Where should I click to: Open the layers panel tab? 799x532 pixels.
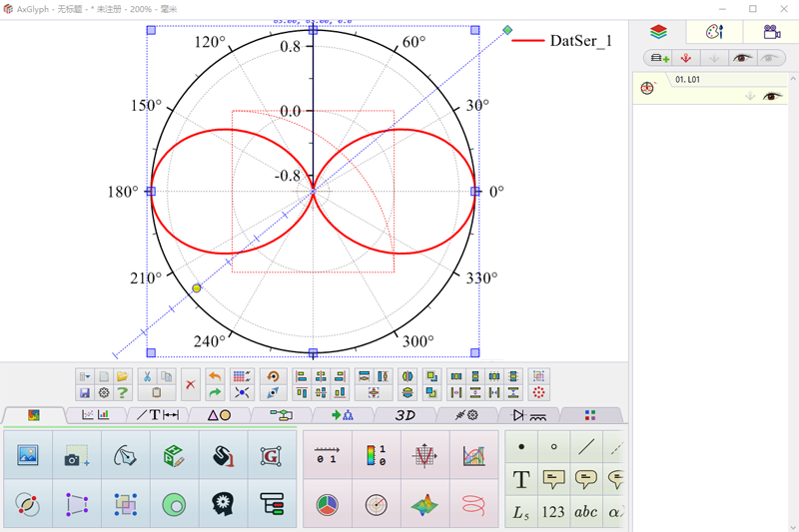pos(658,32)
